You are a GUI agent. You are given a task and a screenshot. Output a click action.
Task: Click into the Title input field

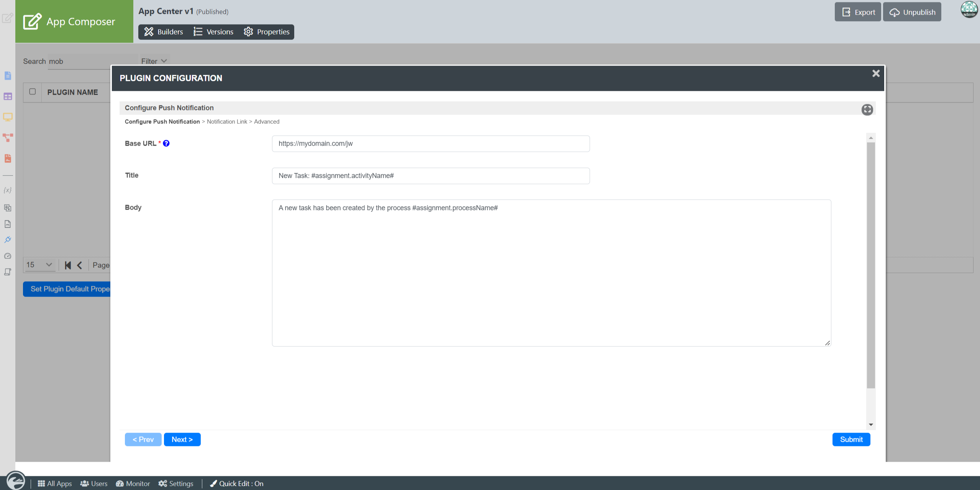click(x=431, y=176)
